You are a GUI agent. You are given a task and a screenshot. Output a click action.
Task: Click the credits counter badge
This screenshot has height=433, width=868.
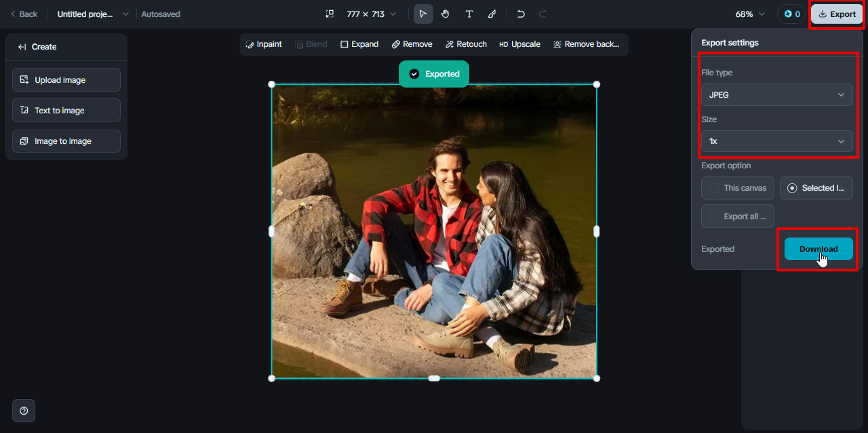coord(791,14)
